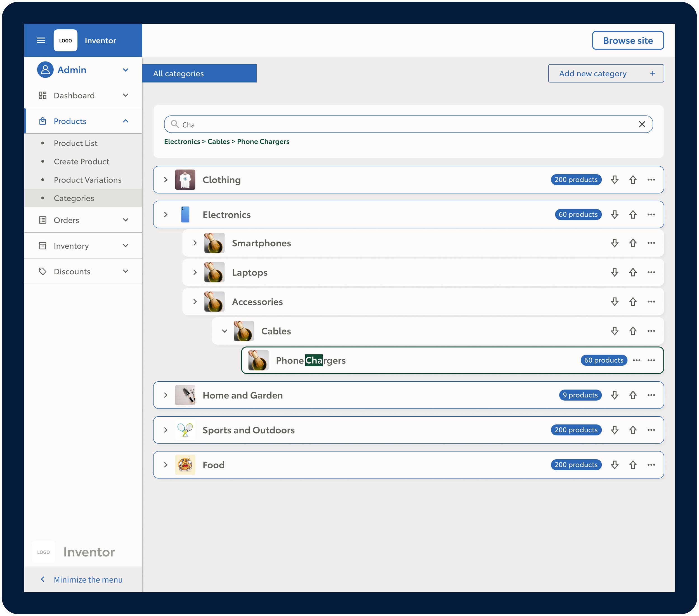Open more options for Food category

pos(651,465)
